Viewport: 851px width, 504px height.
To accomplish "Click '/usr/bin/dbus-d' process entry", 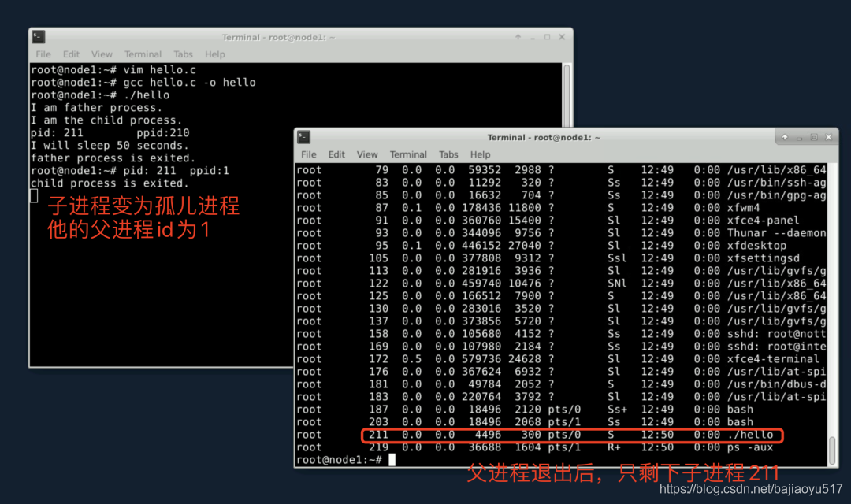I will [x=777, y=384].
